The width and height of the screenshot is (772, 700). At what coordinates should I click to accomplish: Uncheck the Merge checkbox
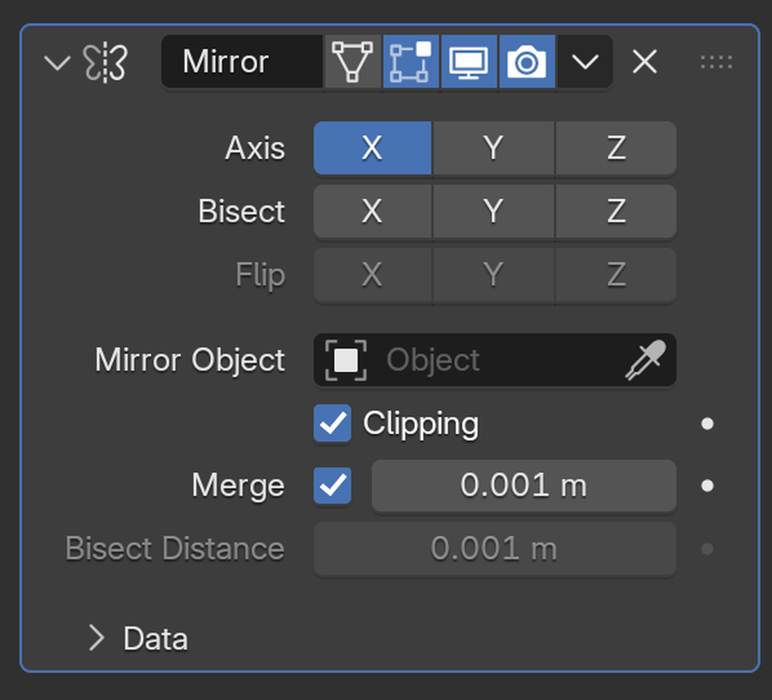332,486
